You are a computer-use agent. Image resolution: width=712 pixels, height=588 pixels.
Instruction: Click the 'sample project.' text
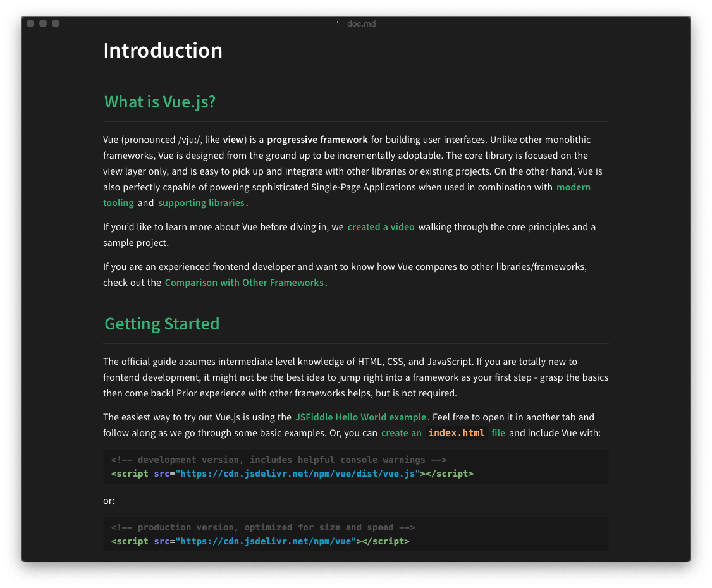136,243
